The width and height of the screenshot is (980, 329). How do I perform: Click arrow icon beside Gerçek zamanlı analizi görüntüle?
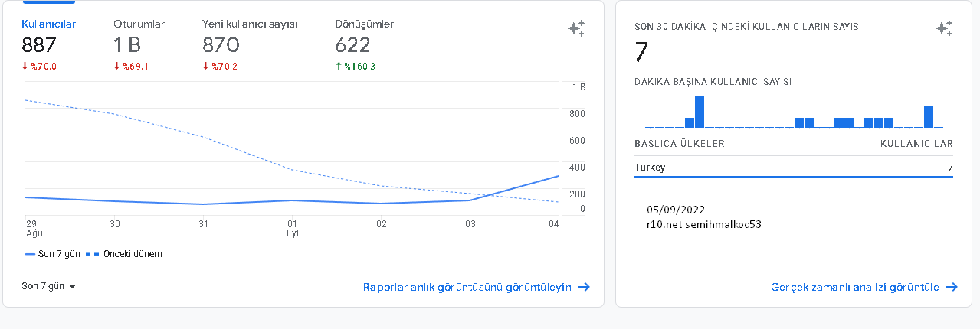click(952, 287)
